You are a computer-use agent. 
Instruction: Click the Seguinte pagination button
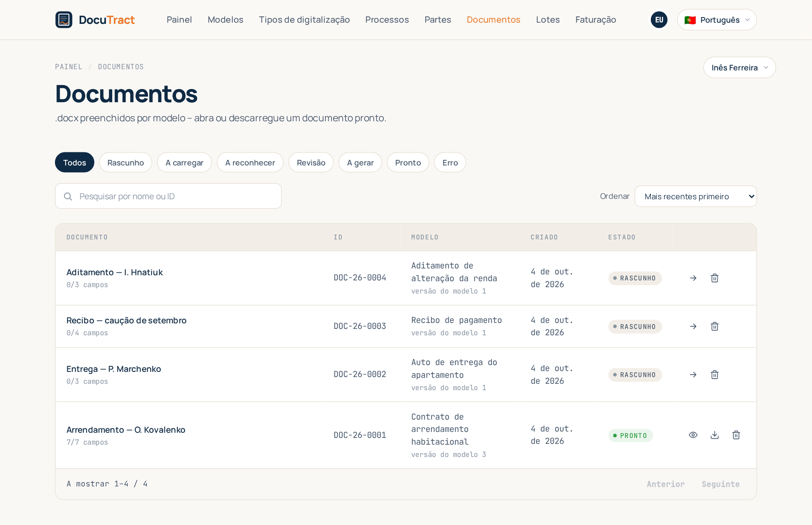tap(720, 484)
